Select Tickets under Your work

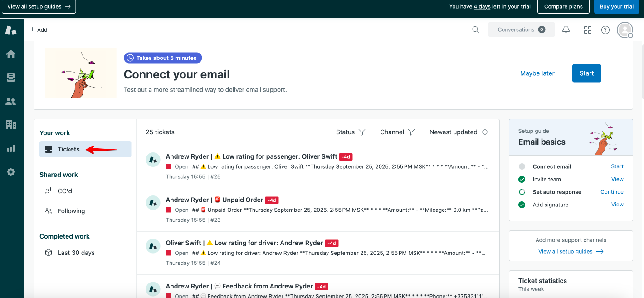click(x=85, y=149)
